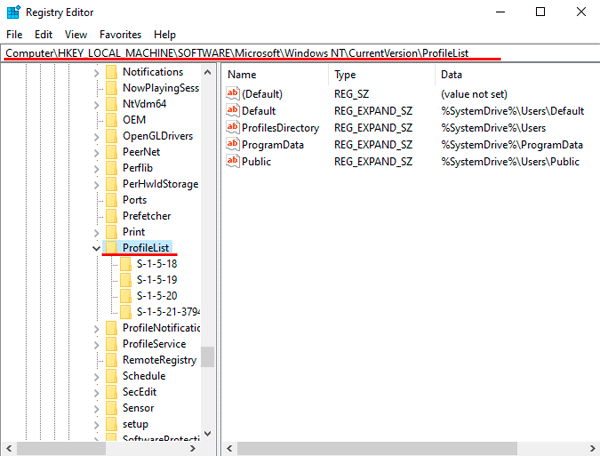Select the NtVdm64 folder icon
The width and height of the screenshot is (600, 456).
tap(111, 104)
